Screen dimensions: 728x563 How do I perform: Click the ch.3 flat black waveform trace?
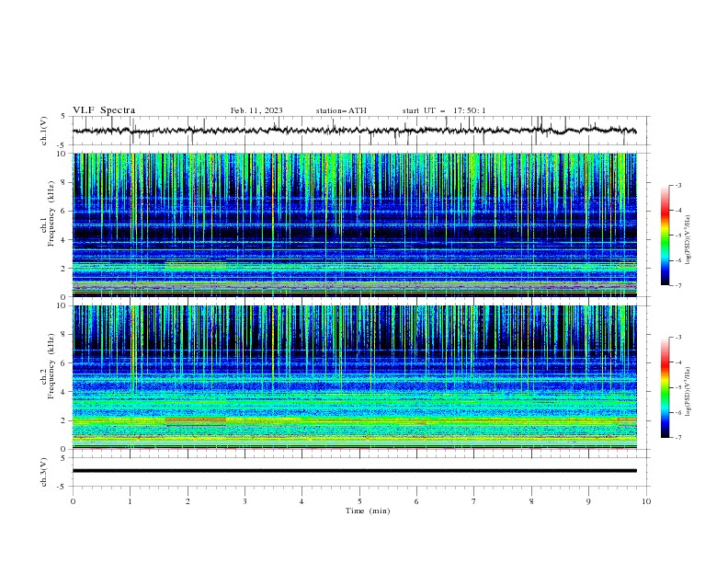click(x=354, y=471)
